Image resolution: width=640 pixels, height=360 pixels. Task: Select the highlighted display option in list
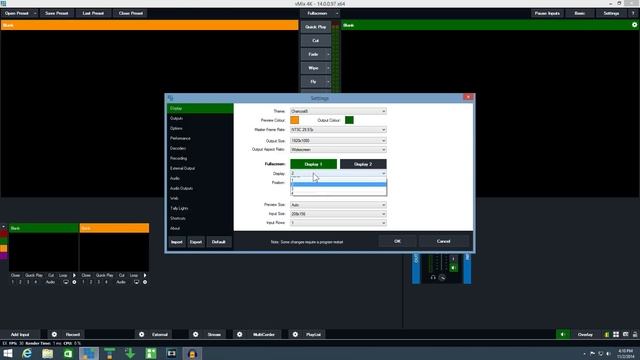[338, 184]
